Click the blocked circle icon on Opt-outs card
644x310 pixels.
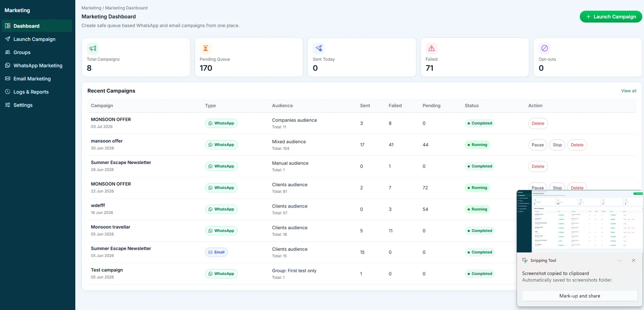point(545,48)
